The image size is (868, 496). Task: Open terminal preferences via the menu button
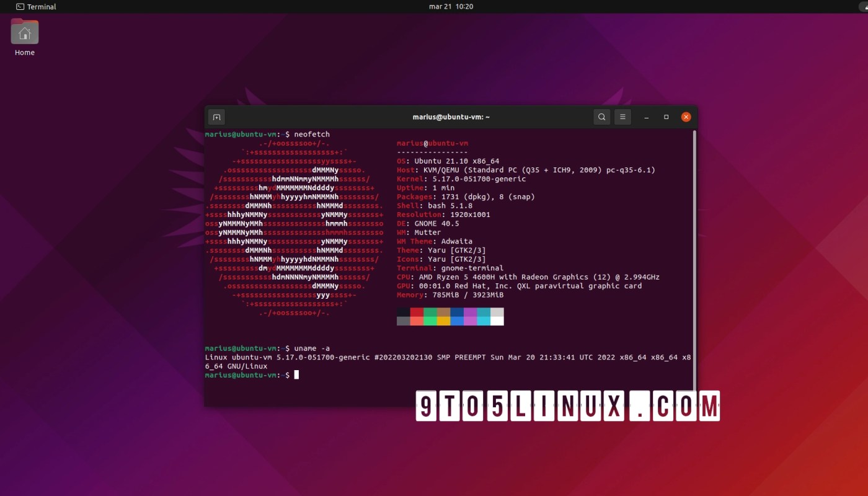622,117
